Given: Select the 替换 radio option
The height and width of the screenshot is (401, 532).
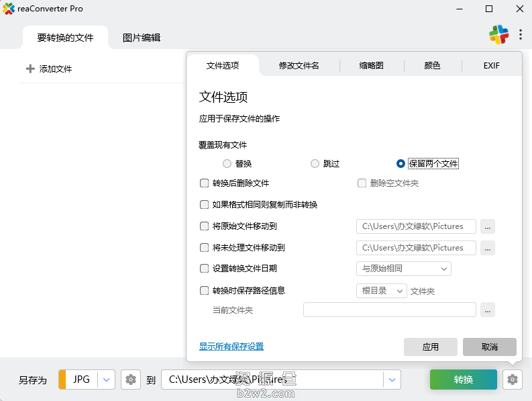Looking at the screenshot, I should pyautogui.click(x=227, y=163).
